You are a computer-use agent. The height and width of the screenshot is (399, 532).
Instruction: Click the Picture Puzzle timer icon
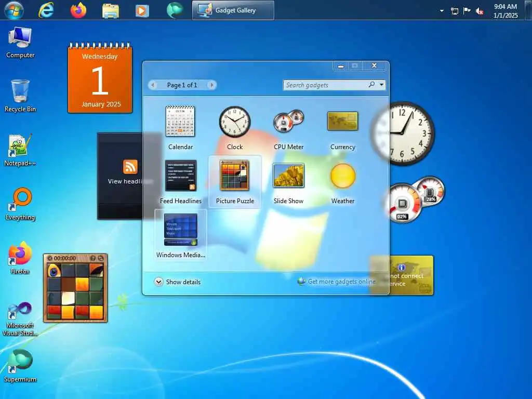coord(50,258)
